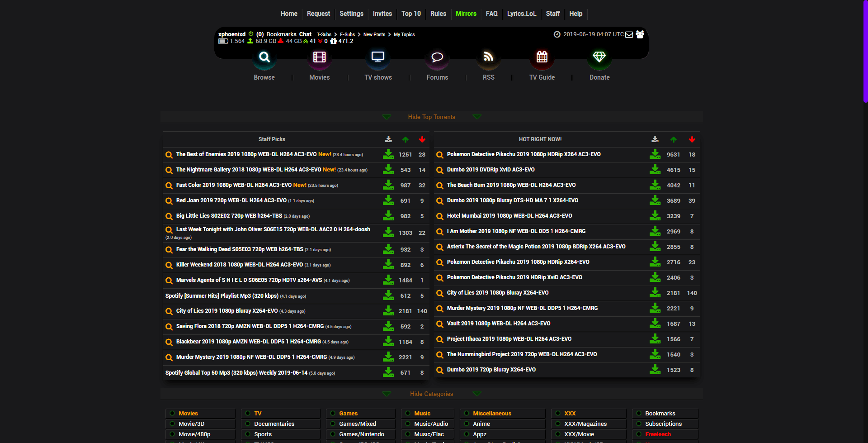The height and width of the screenshot is (443, 868).
Task: Toggle the Movies category radio button
Action: [172, 413]
